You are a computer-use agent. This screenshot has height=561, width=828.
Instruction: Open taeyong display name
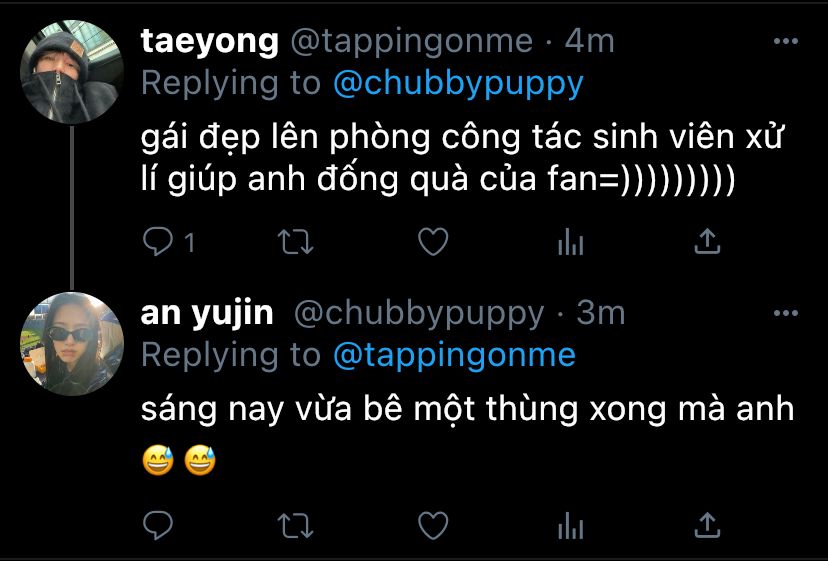pyautogui.click(x=210, y=42)
